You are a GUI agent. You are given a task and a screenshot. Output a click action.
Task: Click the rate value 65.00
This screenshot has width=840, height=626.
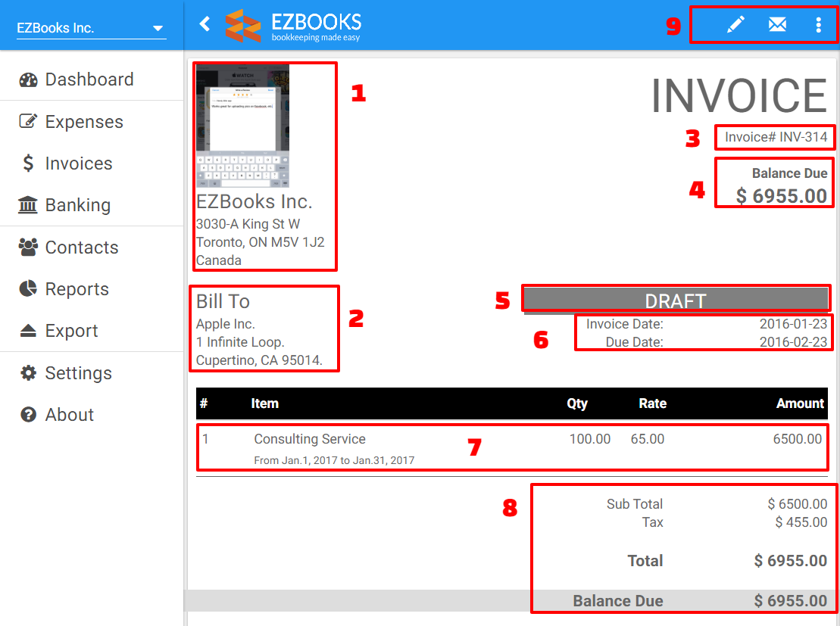647,439
